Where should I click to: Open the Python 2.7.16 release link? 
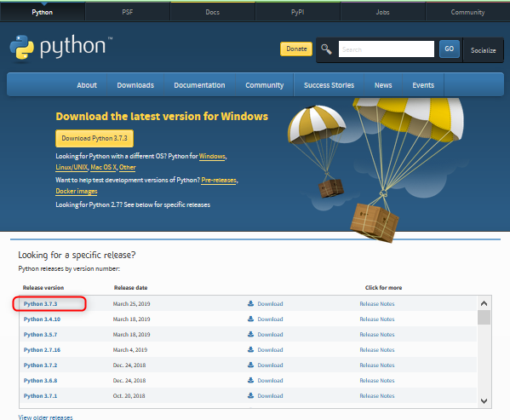(42, 349)
